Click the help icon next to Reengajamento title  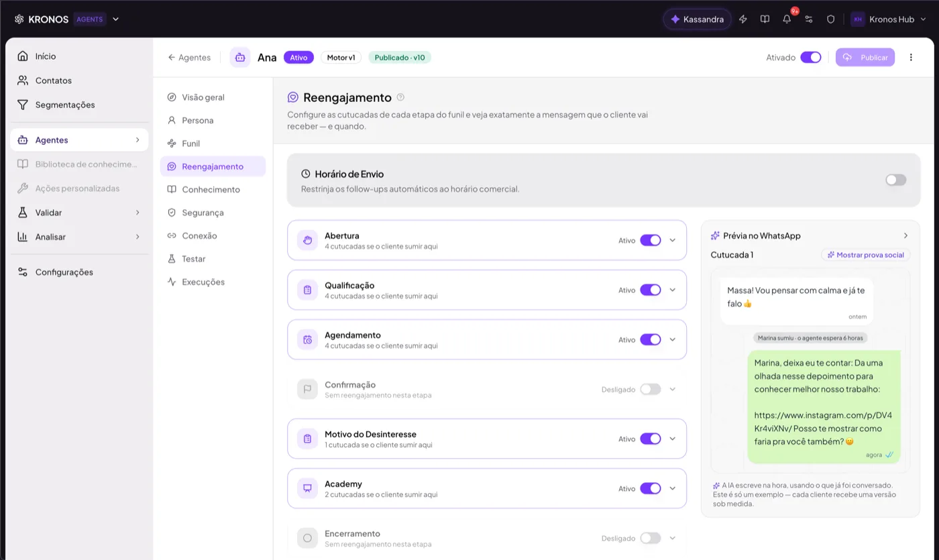tap(400, 97)
